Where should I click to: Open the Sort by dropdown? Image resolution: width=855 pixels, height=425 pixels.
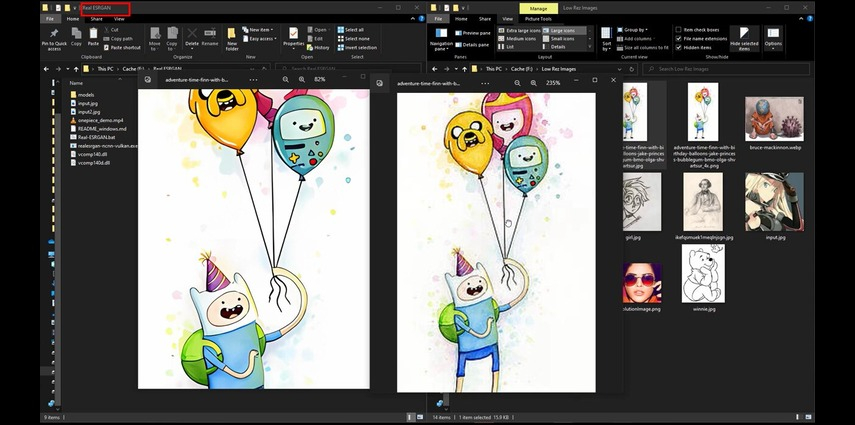pyautogui.click(x=606, y=39)
